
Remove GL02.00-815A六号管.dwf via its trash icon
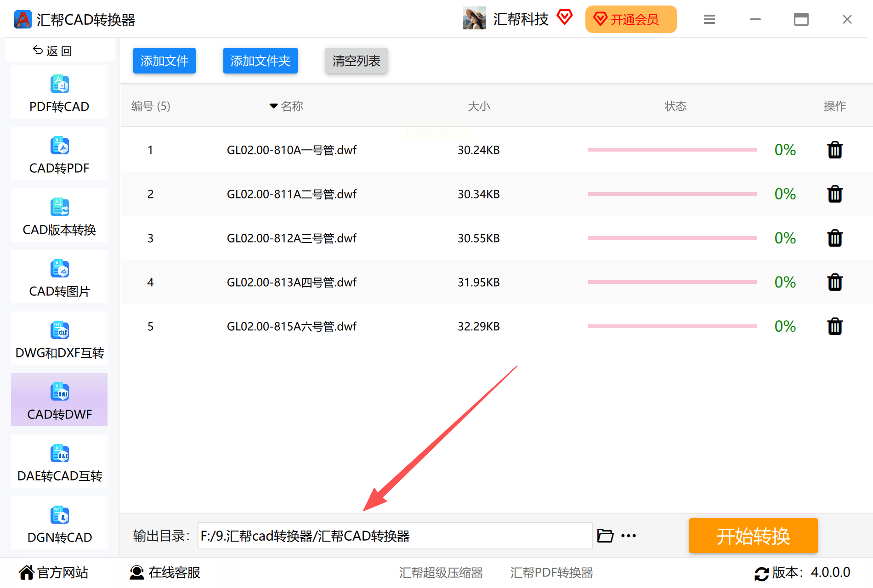tap(835, 326)
